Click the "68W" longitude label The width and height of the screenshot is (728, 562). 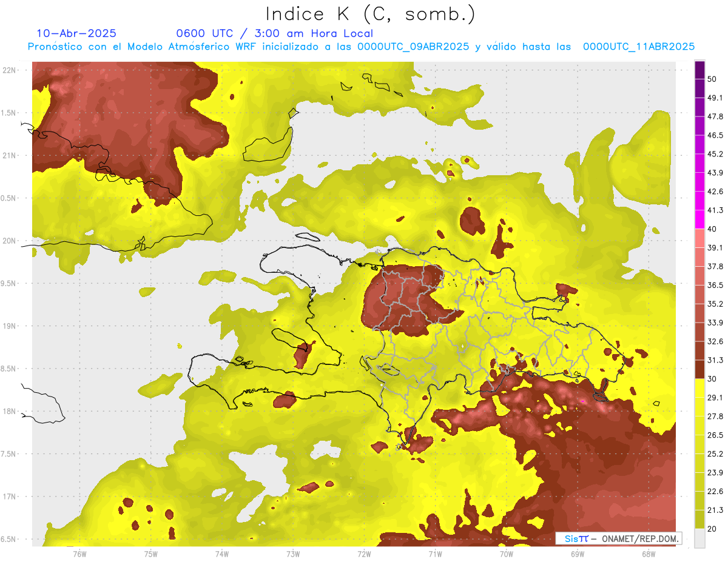click(x=648, y=554)
